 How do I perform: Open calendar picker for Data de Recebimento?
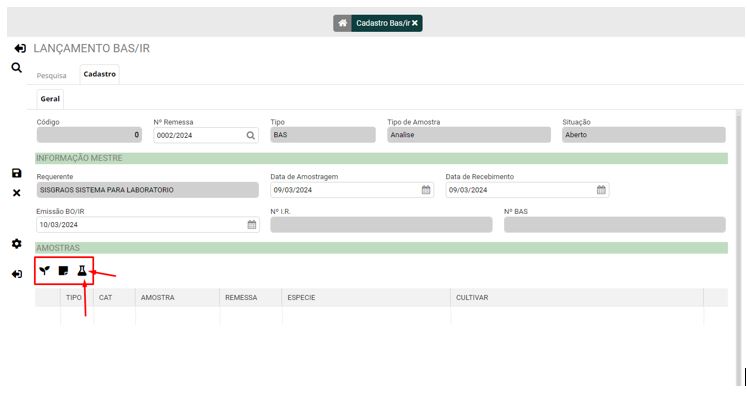click(x=601, y=190)
